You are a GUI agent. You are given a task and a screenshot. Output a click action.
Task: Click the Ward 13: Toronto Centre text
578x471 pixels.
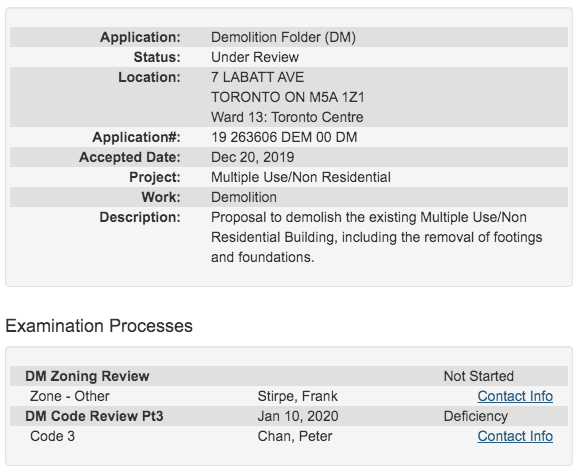[x=287, y=117]
